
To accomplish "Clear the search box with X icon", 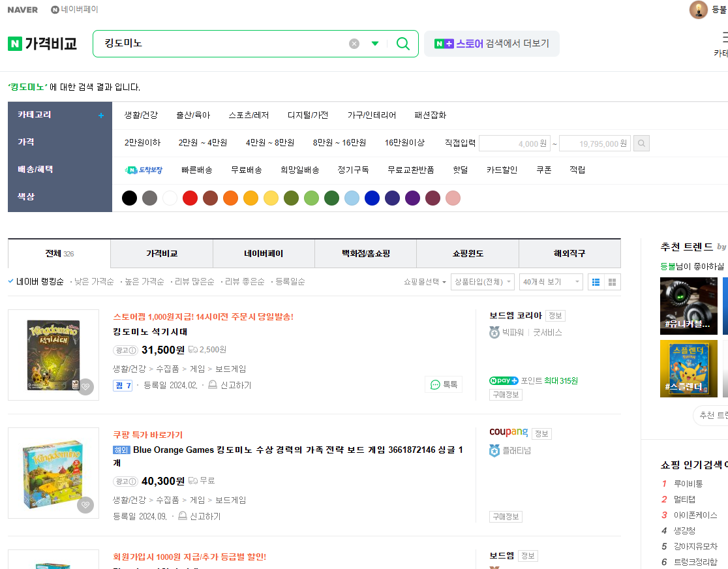I will click(354, 44).
